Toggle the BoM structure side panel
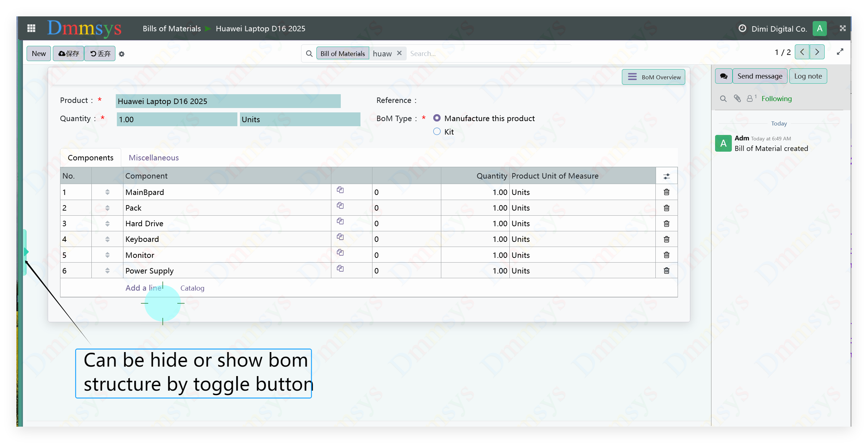Screen dimensions: 868x443 coord(26,252)
